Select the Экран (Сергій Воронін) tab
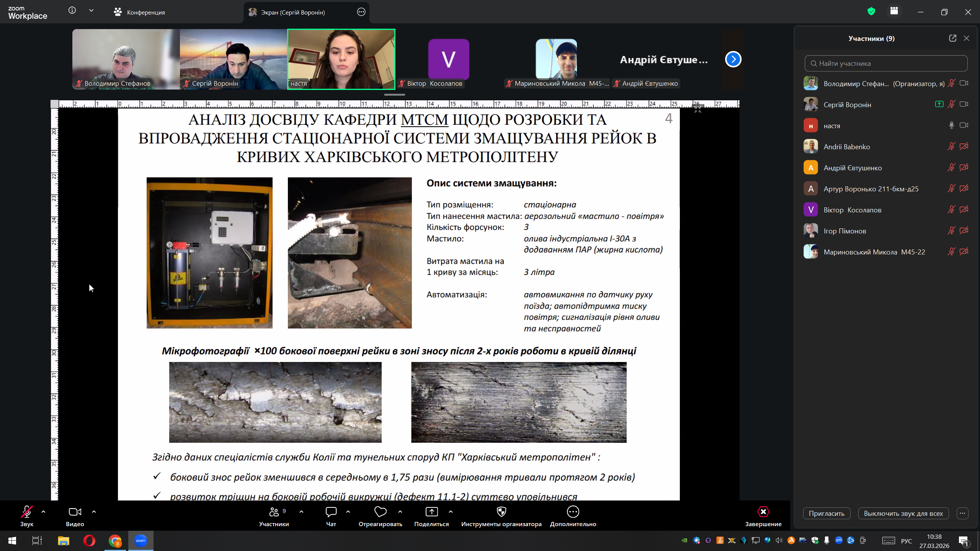This screenshot has height=551, width=980. tap(293, 12)
